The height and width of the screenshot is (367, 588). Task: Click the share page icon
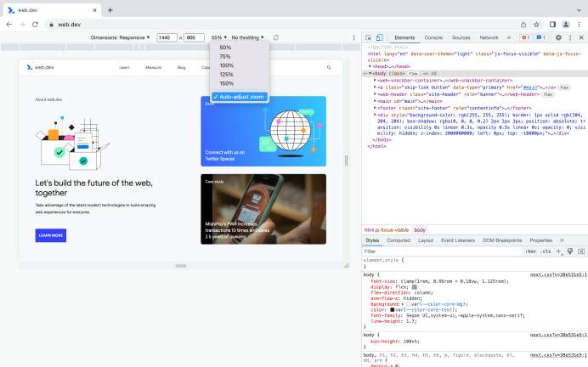click(523, 25)
